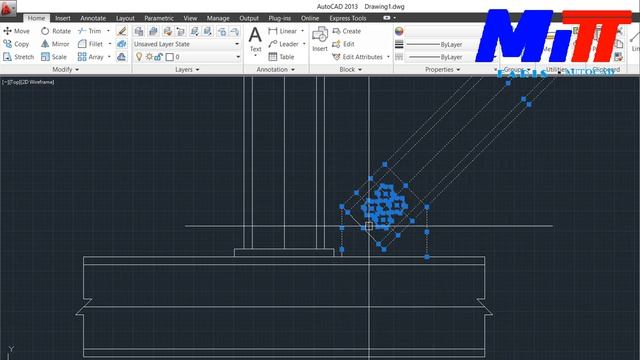Click the Layer Previous icon
Viewport: 640px width, 360px height.
(180, 31)
